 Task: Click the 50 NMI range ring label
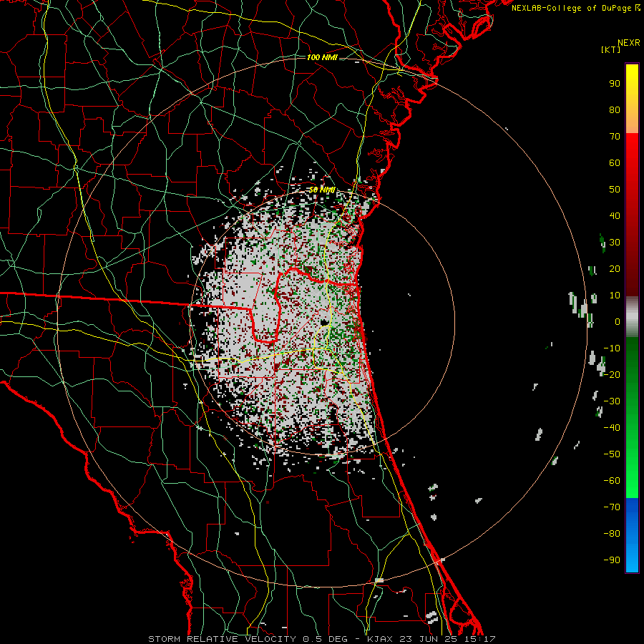point(322,190)
